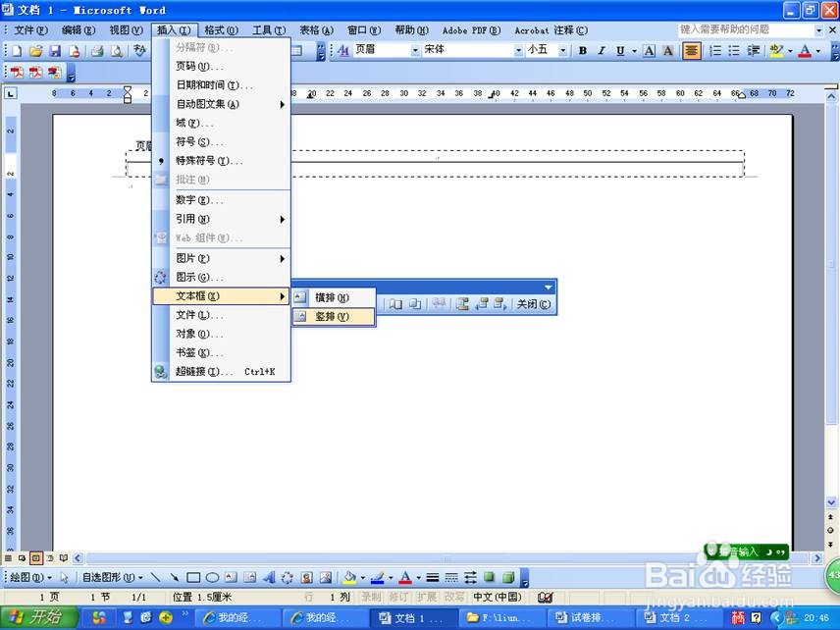
Task: Select the Rectangle drawing tool
Action: point(193,577)
